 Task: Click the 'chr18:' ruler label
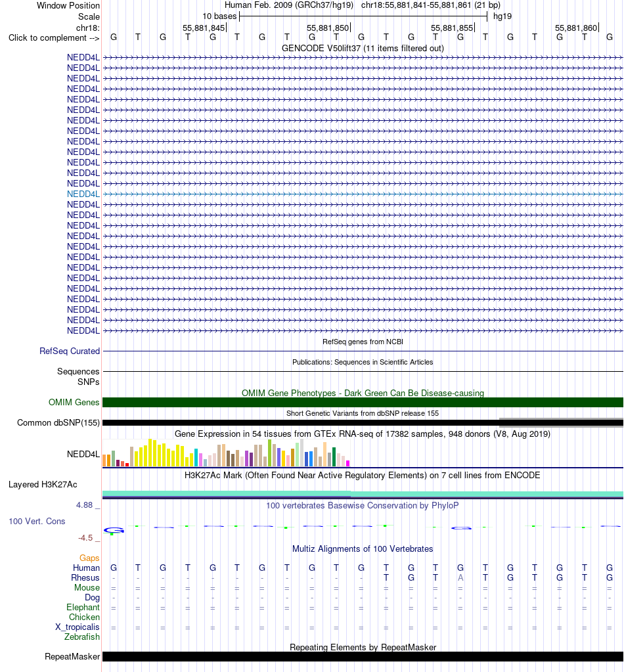pyautogui.click(x=88, y=28)
